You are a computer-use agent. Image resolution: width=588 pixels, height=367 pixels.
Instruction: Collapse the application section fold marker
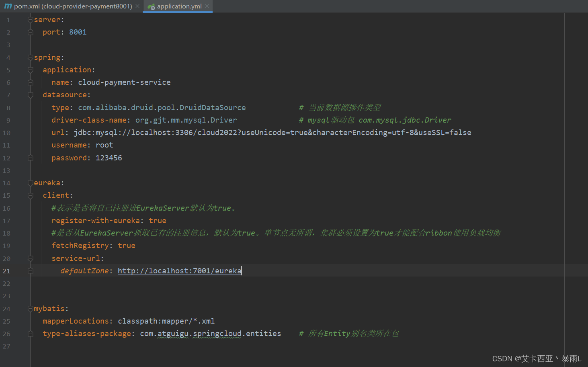point(30,70)
